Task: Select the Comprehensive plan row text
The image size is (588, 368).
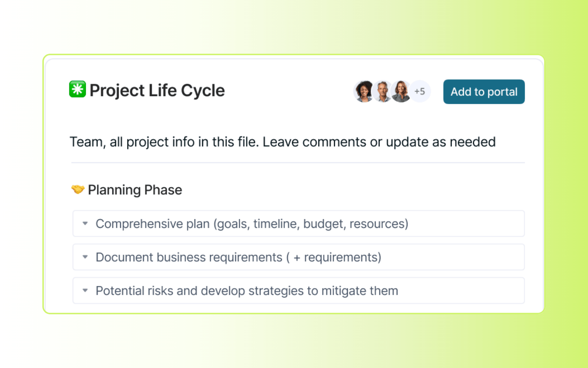Action: tap(252, 223)
